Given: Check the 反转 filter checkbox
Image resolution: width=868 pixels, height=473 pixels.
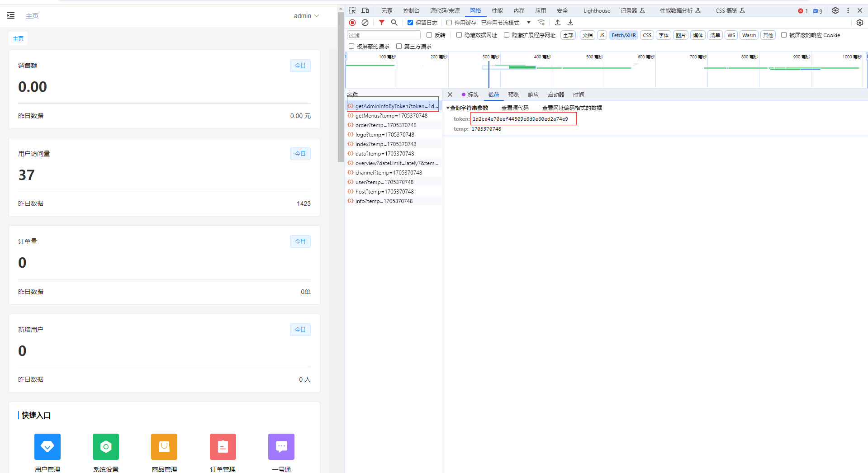Looking at the screenshot, I should click(x=429, y=35).
